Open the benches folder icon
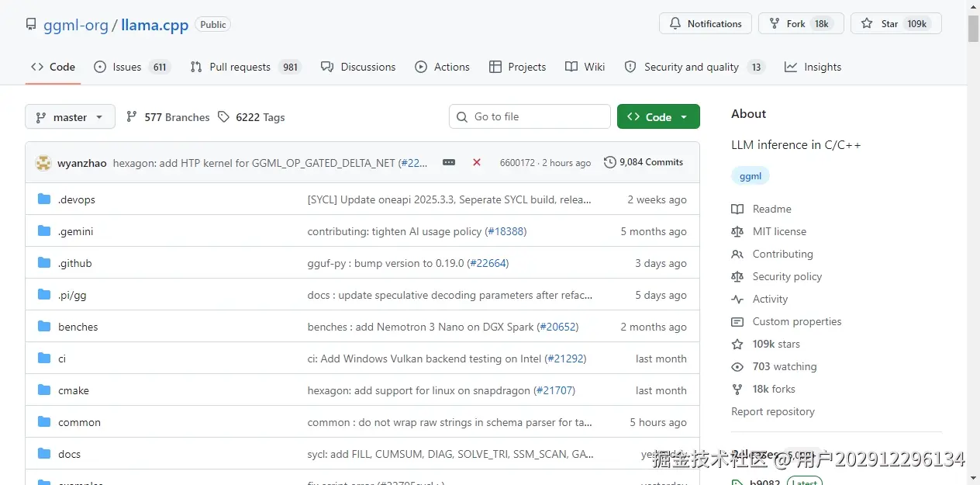 coord(44,327)
